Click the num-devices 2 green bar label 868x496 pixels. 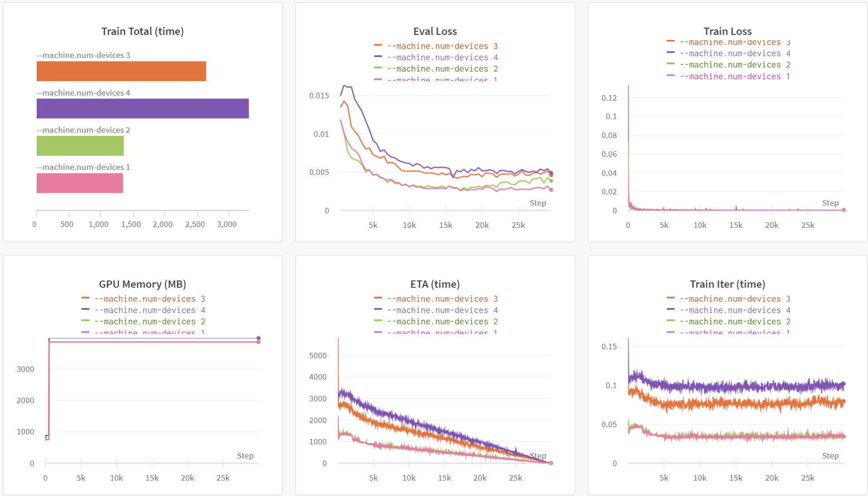(x=83, y=130)
